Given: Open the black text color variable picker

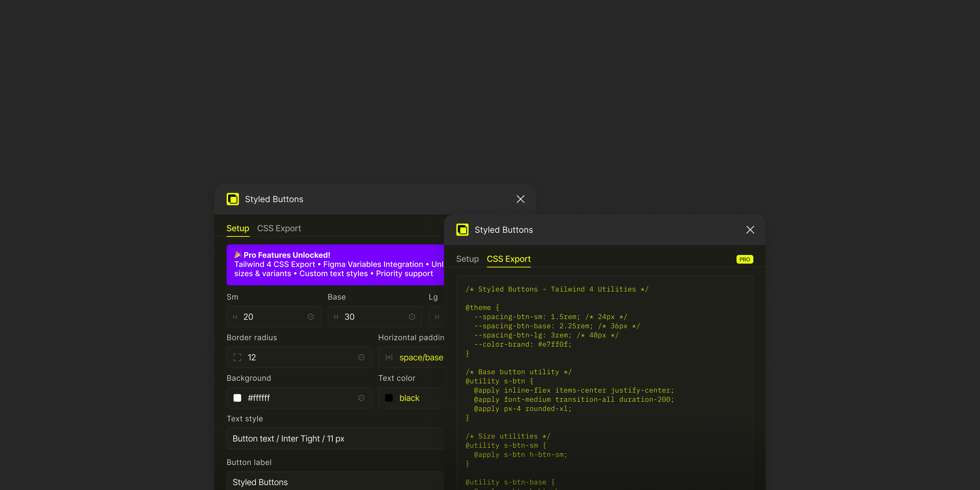Looking at the screenshot, I should pyautogui.click(x=409, y=398).
